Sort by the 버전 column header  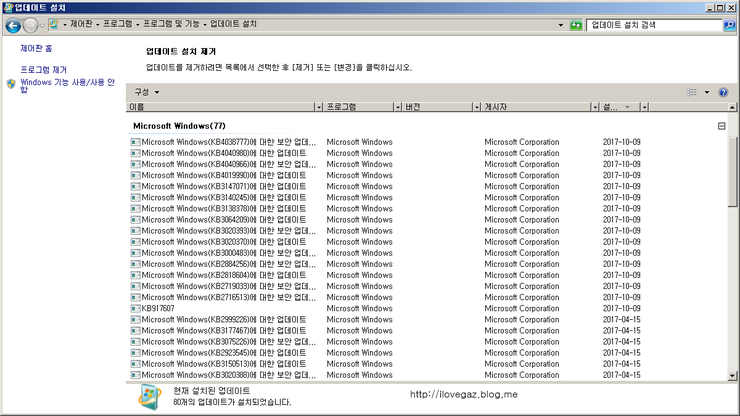pyautogui.click(x=437, y=107)
